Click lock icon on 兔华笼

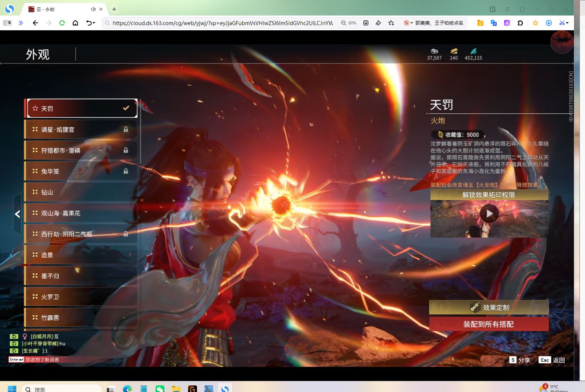pos(126,171)
